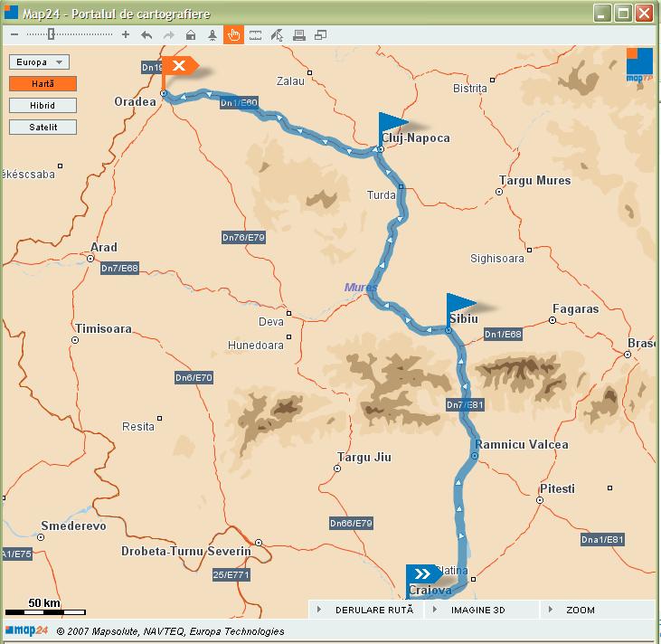This screenshot has width=661, height=644.
Task: Switch map view to Satelit
Action: click(x=42, y=128)
